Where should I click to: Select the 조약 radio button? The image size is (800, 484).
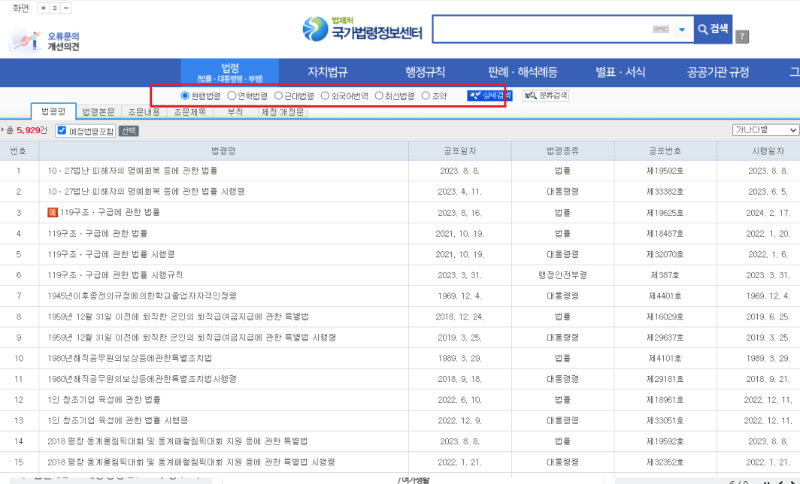pyautogui.click(x=426, y=95)
